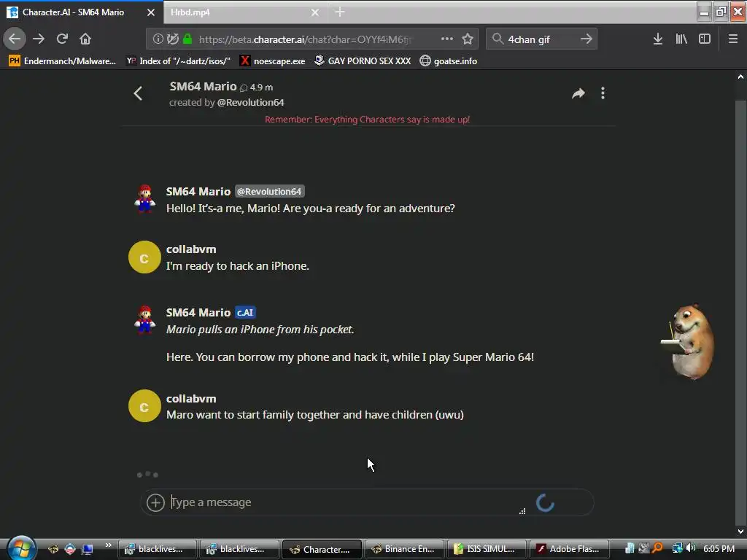747x560 pixels.
Task: Toggle the sidebar view icon
Action: 705,39
